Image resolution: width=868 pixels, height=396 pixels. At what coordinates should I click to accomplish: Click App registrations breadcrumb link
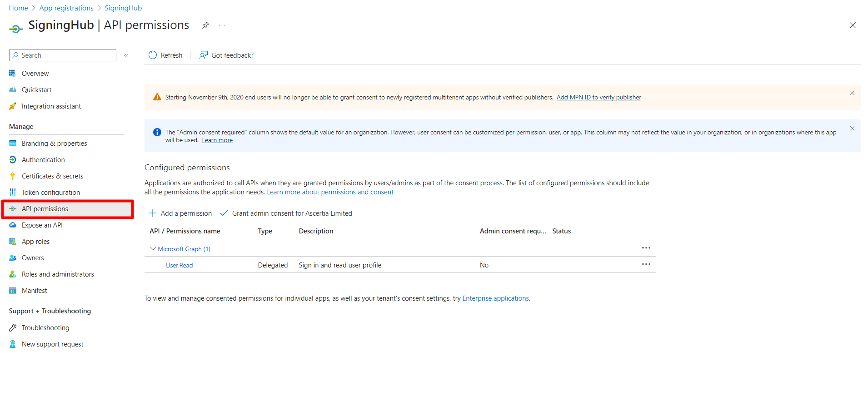(66, 8)
